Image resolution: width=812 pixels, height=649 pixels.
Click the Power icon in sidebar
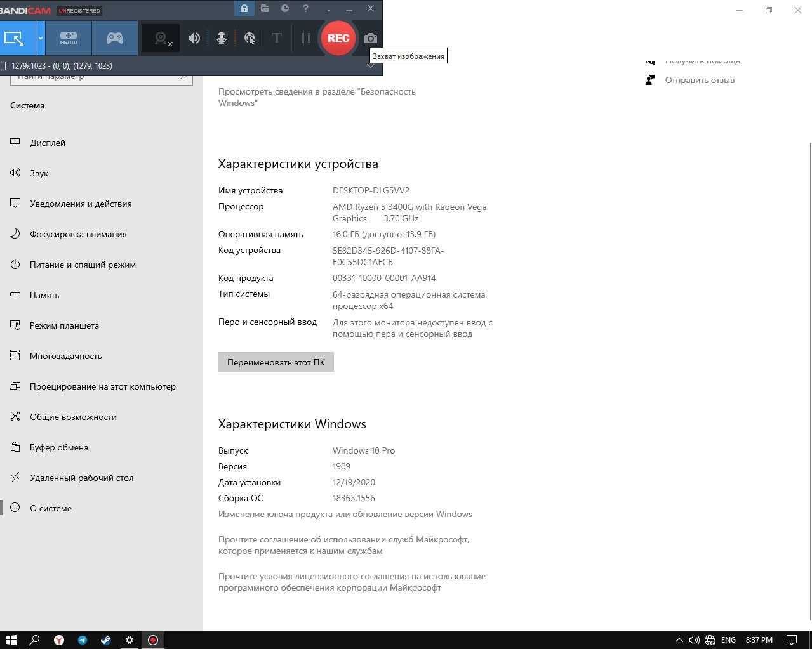[15, 264]
